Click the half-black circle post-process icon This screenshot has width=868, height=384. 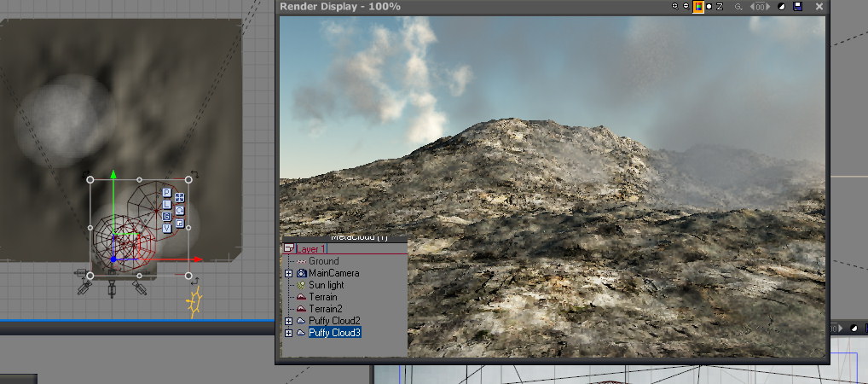(783, 7)
